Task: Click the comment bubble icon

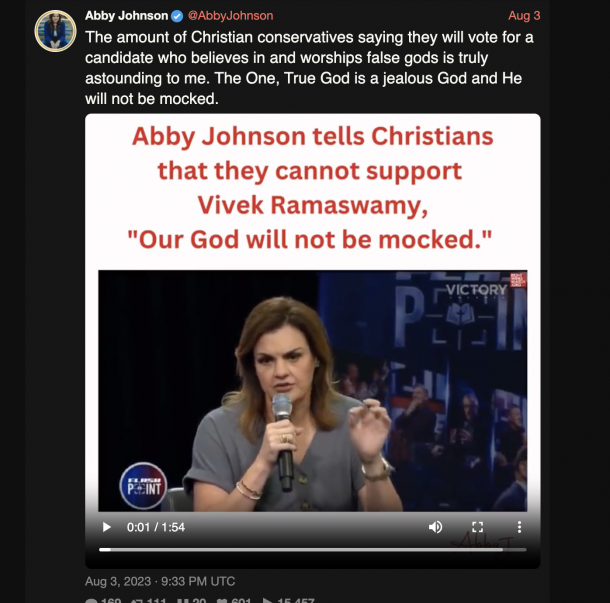Action: 91,600
